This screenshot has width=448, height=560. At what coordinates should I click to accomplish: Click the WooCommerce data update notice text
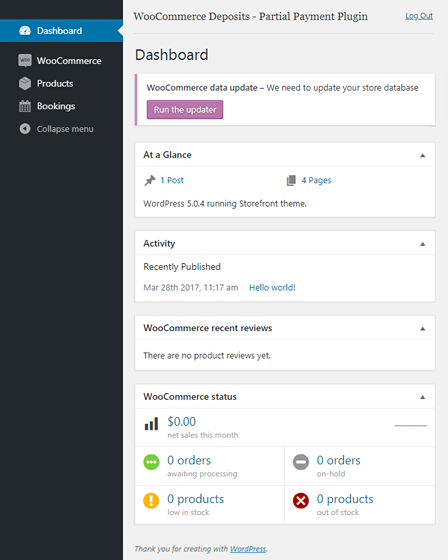pos(282,88)
